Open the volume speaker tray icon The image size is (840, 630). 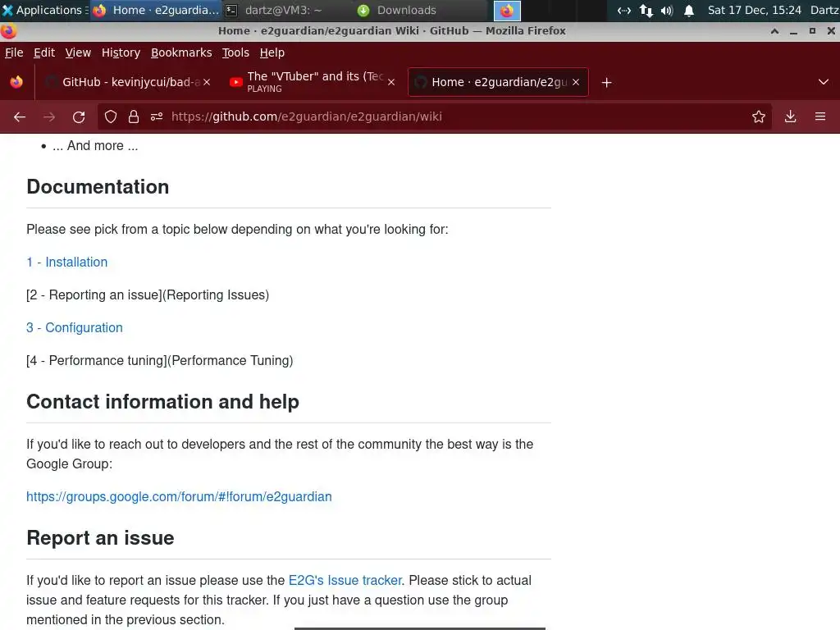[x=667, y=11]
